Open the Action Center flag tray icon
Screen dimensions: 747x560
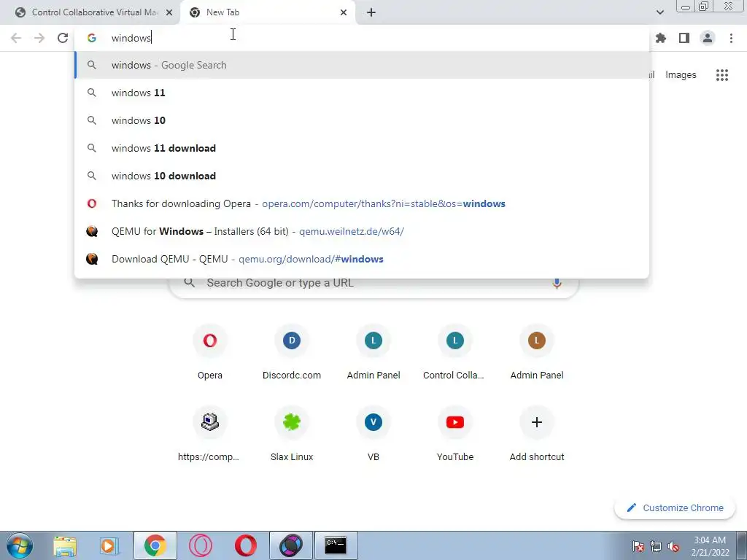coord(638,547)
